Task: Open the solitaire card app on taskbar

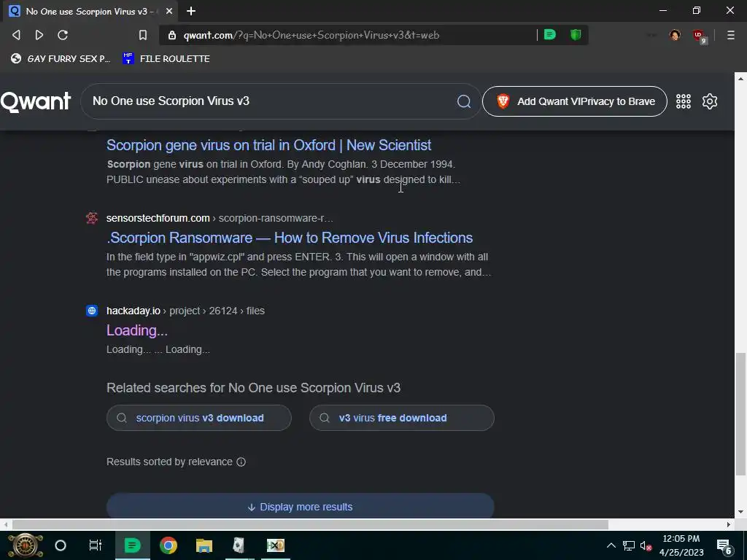Action: pos(239,545)
